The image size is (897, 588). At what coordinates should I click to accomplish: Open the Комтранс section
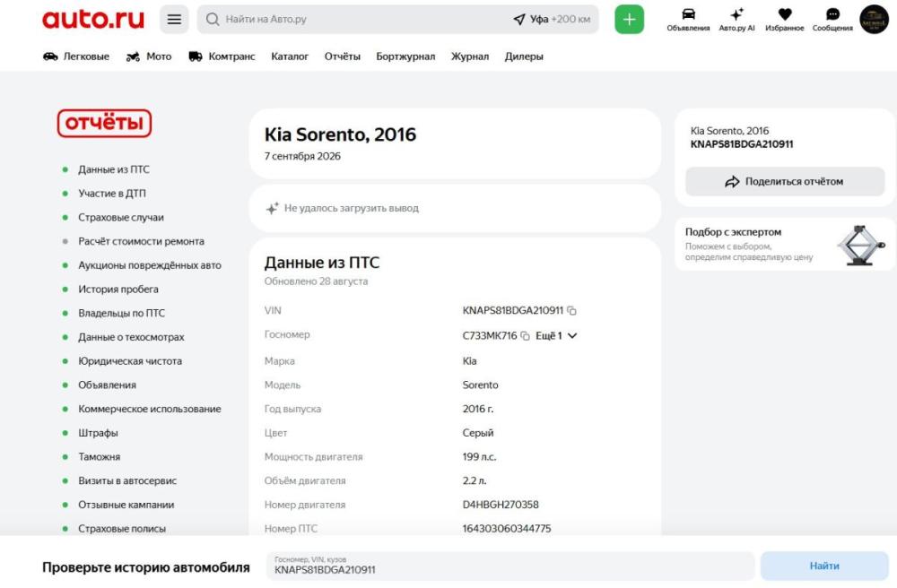pos(222,56)
